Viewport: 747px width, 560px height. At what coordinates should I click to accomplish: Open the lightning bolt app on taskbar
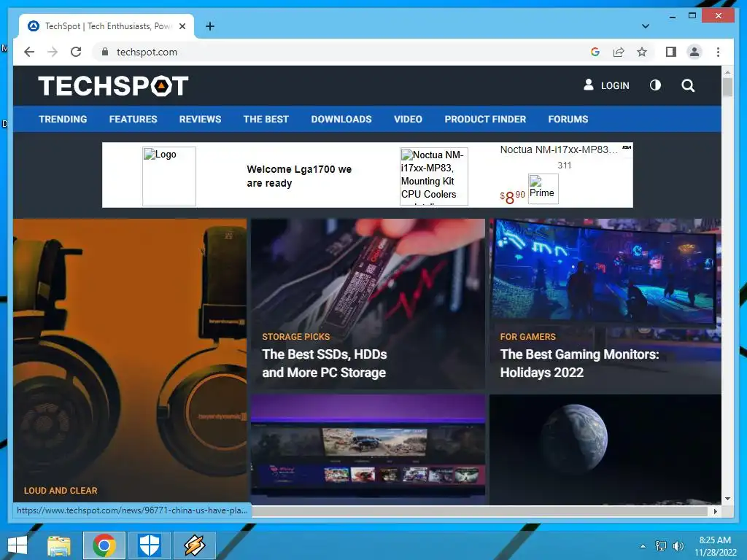point(195,545)
